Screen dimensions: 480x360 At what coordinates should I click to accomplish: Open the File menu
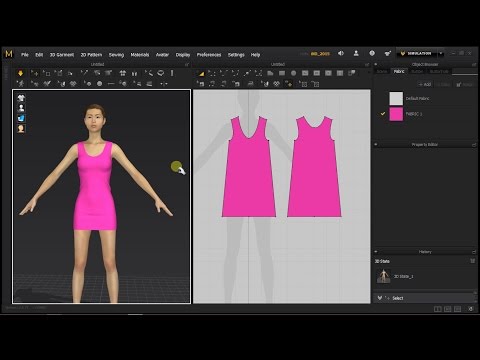[x=25, y=55]
